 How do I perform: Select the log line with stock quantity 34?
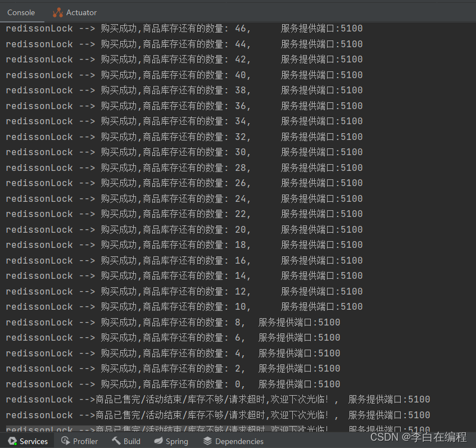[x=184, y=121]
